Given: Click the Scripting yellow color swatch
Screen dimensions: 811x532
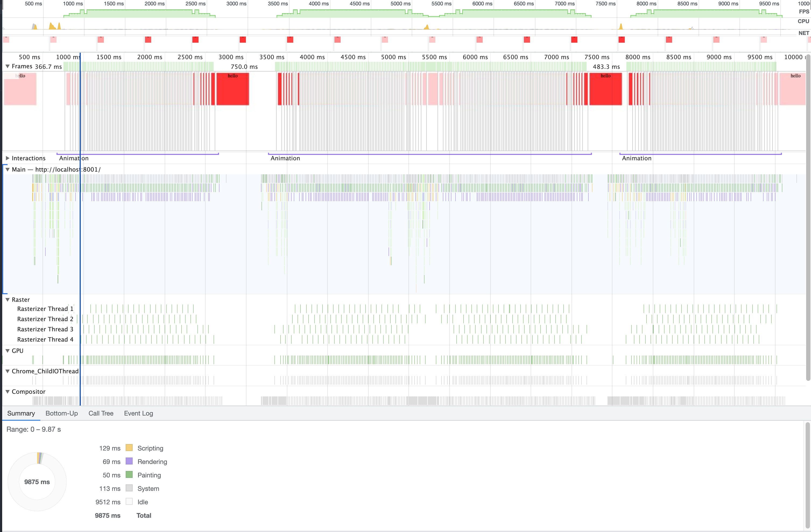Looking at the screenshot, I should [129, 448].
